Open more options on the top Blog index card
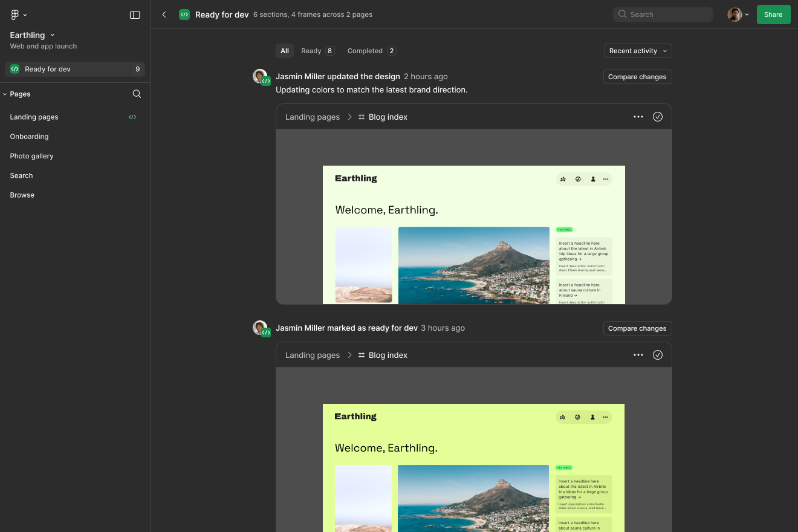798x532 pixels. click(x=638, y=117)
